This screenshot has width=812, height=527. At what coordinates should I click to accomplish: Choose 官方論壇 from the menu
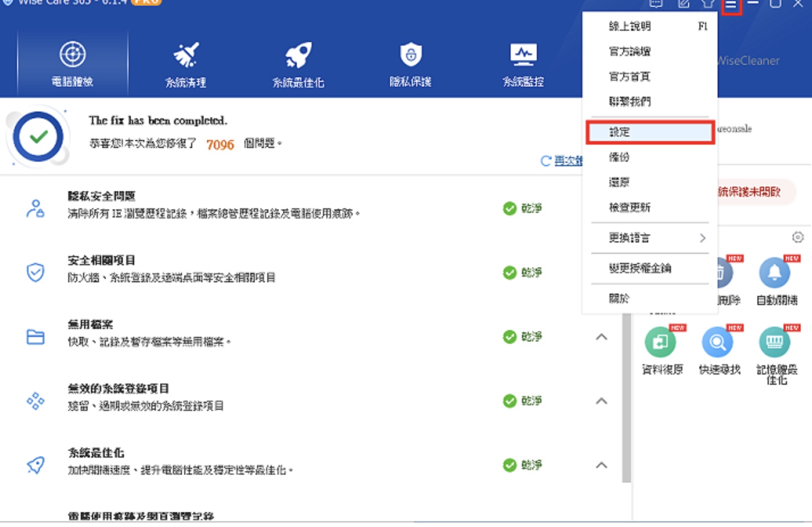pos(650,51)
